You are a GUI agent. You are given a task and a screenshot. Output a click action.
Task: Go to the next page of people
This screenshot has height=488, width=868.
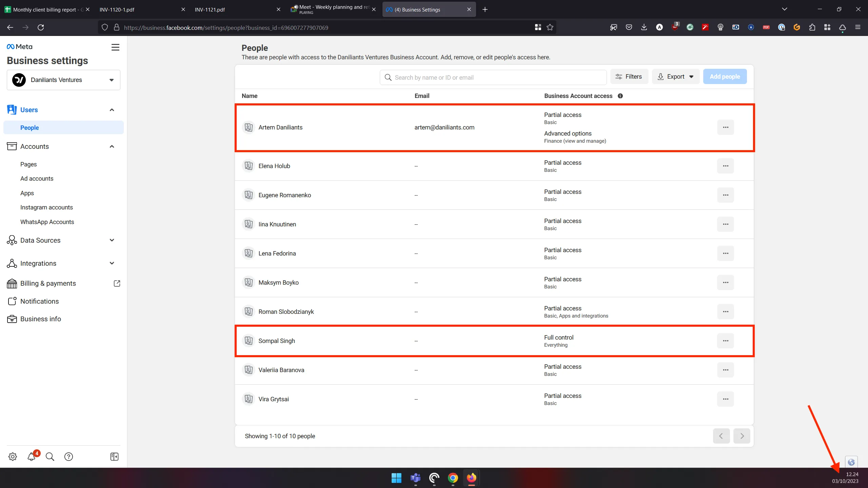point(742,436)
